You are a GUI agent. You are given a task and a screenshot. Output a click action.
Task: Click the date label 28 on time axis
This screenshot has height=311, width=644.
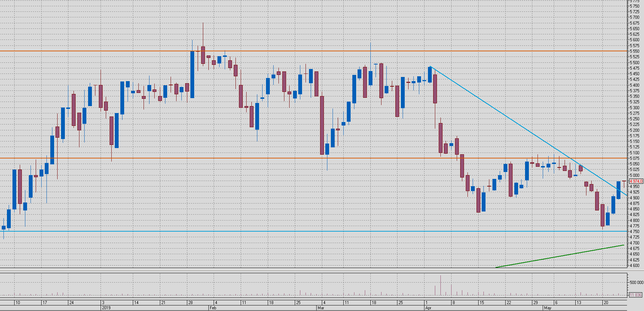190,303
